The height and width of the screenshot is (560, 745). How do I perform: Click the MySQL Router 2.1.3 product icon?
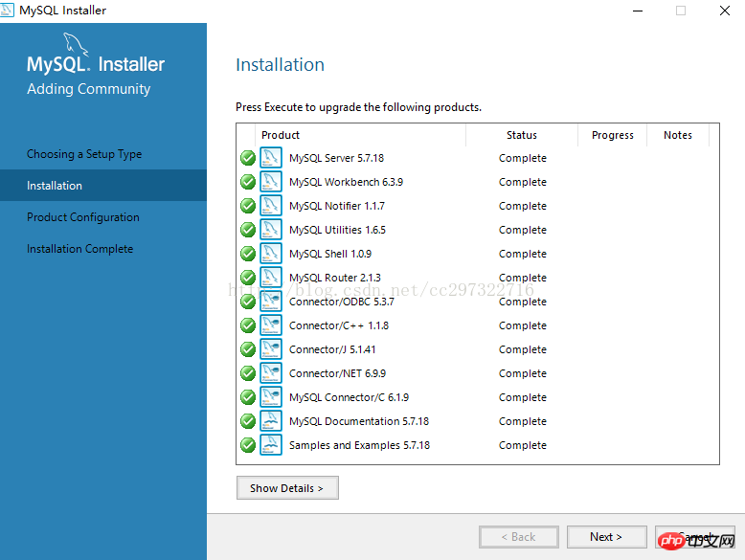point(271,278)
